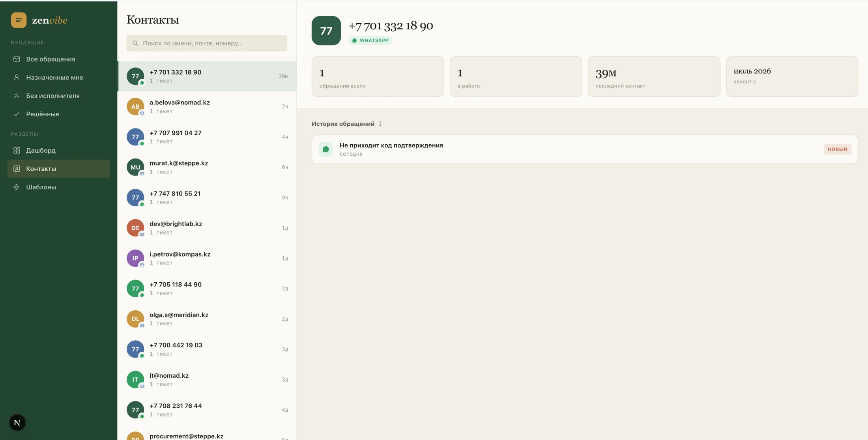Switch to the Контакты menu item

(58, 169)
